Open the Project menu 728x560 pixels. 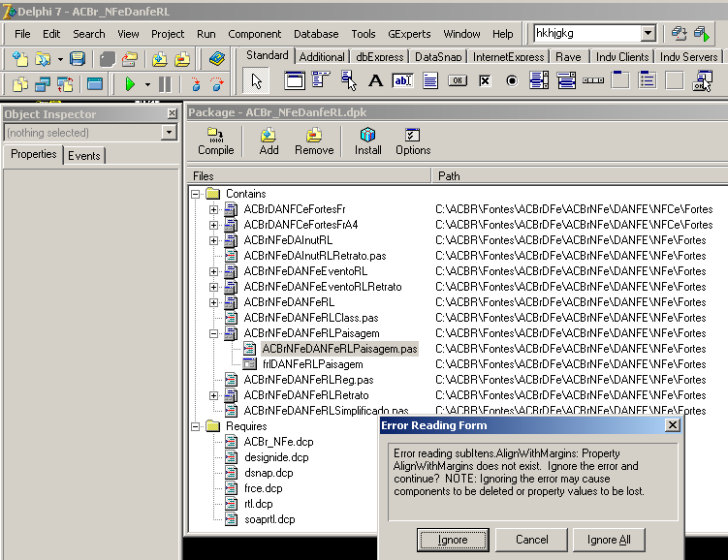(x=168, y=34)
